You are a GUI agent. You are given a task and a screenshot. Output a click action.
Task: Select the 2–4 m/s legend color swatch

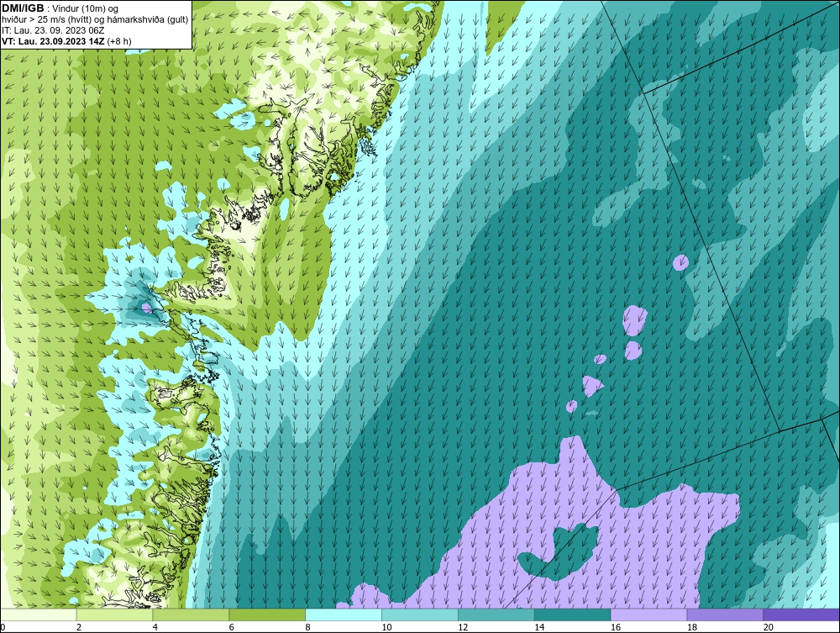tap(114, 615)
